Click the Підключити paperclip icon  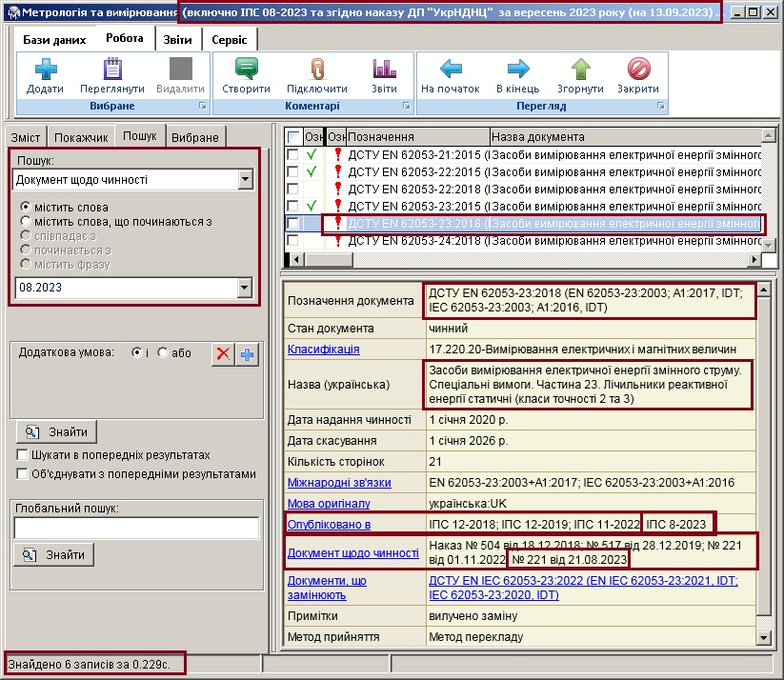[317, 69]
